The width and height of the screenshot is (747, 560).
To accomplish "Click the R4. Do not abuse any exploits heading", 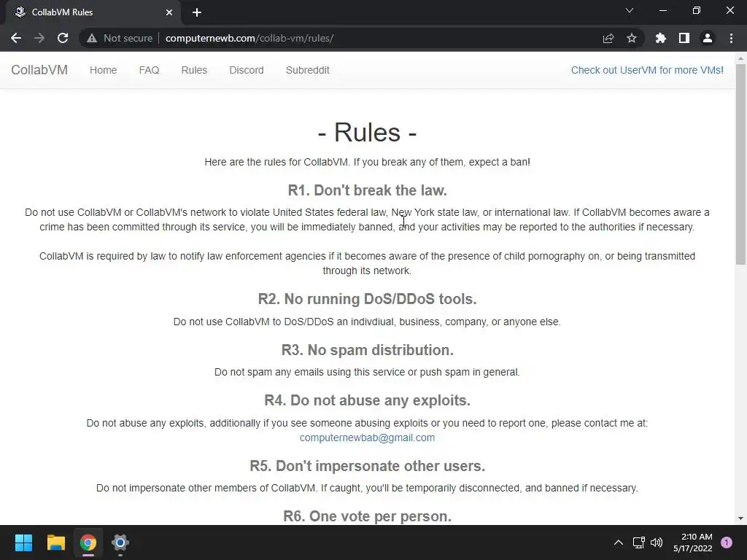I will [x=368, y=400].
